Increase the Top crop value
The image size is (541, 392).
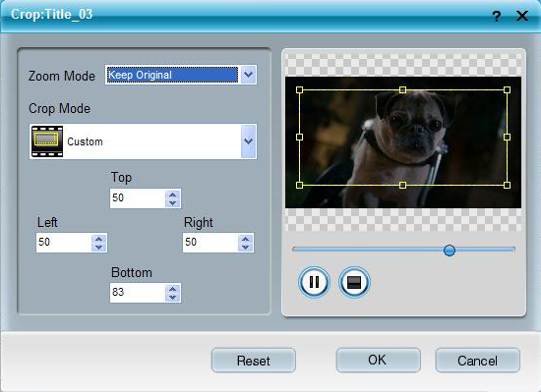[x=172, y=195]
